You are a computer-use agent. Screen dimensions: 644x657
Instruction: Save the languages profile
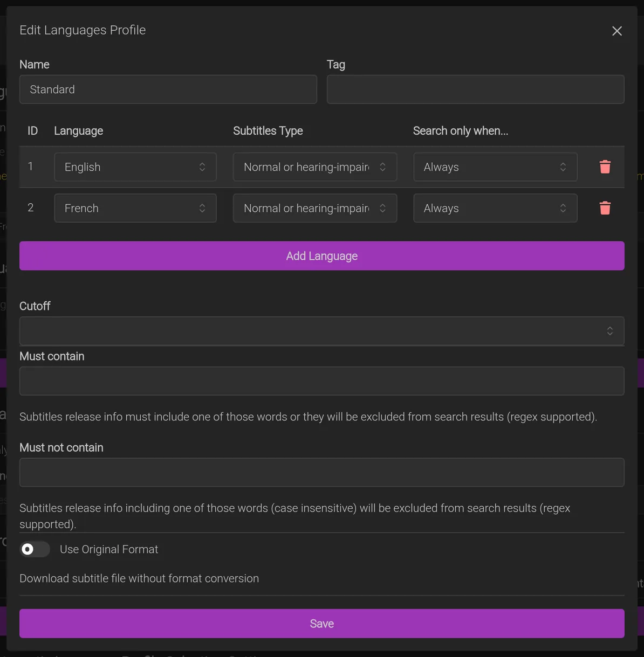click(322, 624)
